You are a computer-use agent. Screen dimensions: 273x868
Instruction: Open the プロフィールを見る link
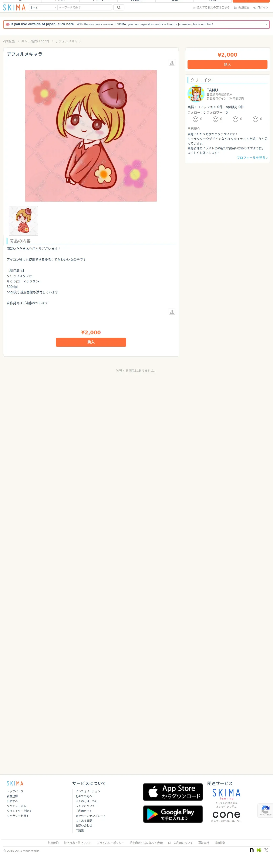point(252,158)
